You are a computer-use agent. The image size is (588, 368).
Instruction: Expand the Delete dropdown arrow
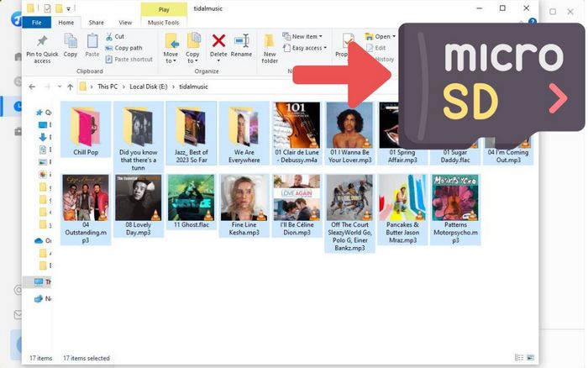[218, 60]
